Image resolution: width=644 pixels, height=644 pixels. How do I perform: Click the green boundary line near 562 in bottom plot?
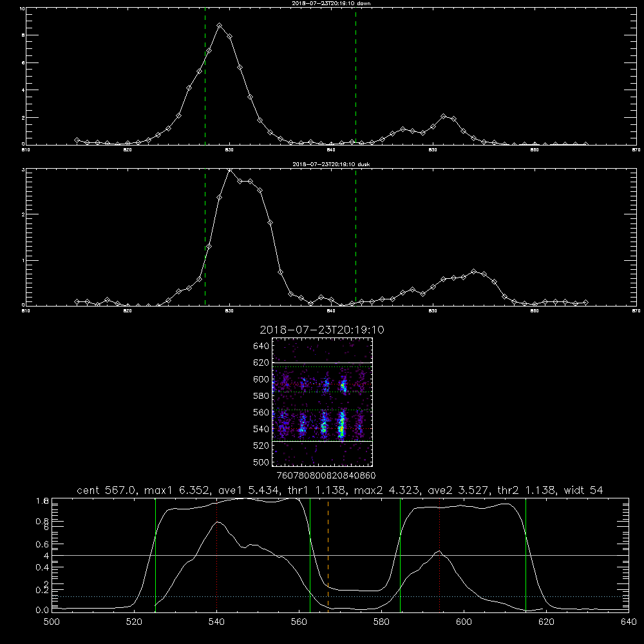pyautogui.click(x=310, y=554)
